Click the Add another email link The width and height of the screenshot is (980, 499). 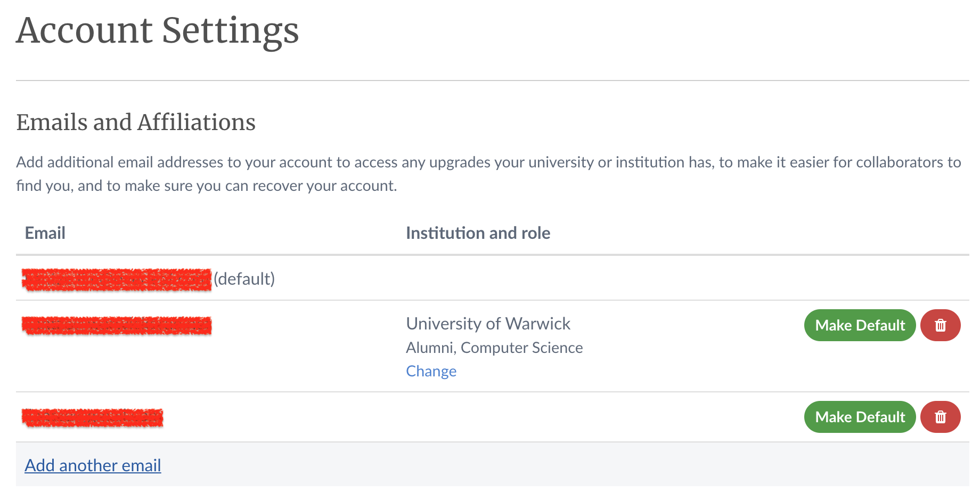click(93, 465)
